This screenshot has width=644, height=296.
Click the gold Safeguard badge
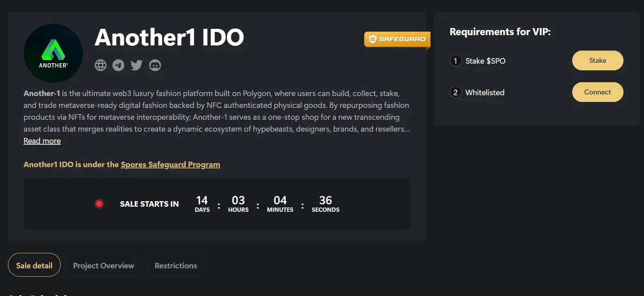pyautogui.click(x=397, y=39)
